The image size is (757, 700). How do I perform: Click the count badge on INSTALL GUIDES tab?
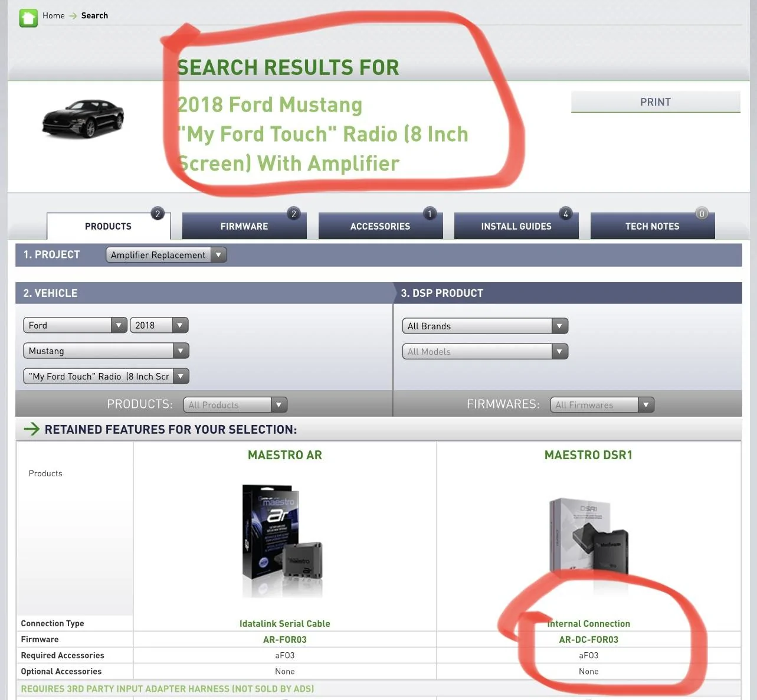pyautogui.click(x=566, y=214)
